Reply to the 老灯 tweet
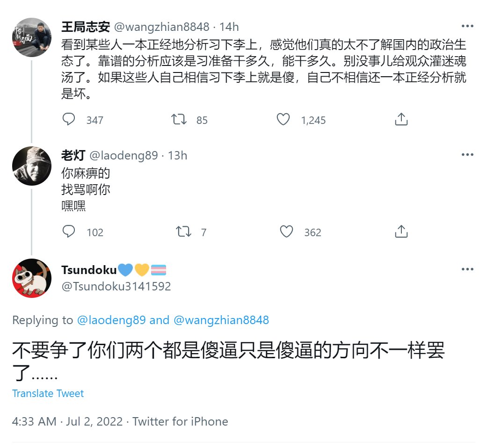The height and width of the screenshot is (448, 487). tap(69, 232)
